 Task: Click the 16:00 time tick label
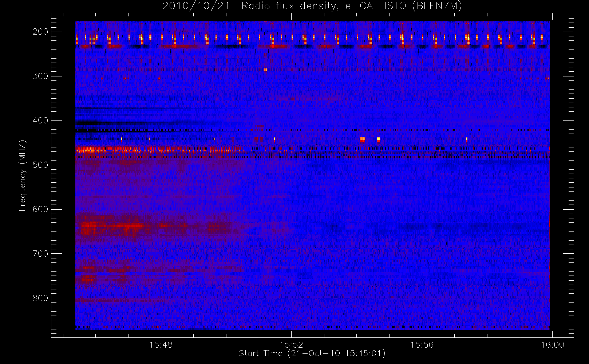coord(553,345)
